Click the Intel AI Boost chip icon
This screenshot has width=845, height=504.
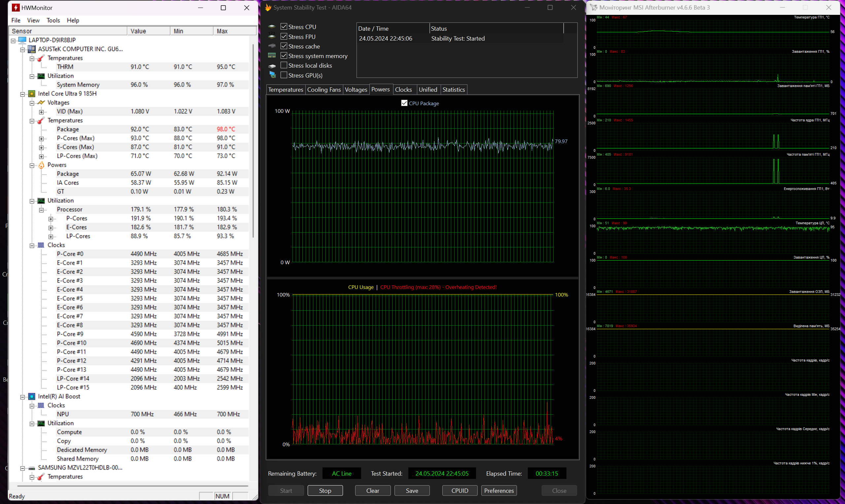pyautogui.click(x=32, y=396)
